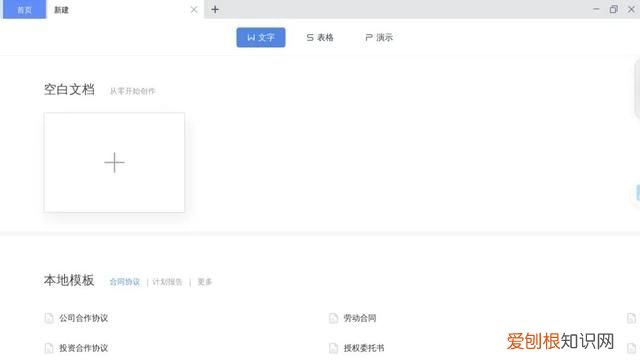Click the file icon beside 公司合作协议
The width and height of the screenshot is (640, 360).
pos(49,318)
